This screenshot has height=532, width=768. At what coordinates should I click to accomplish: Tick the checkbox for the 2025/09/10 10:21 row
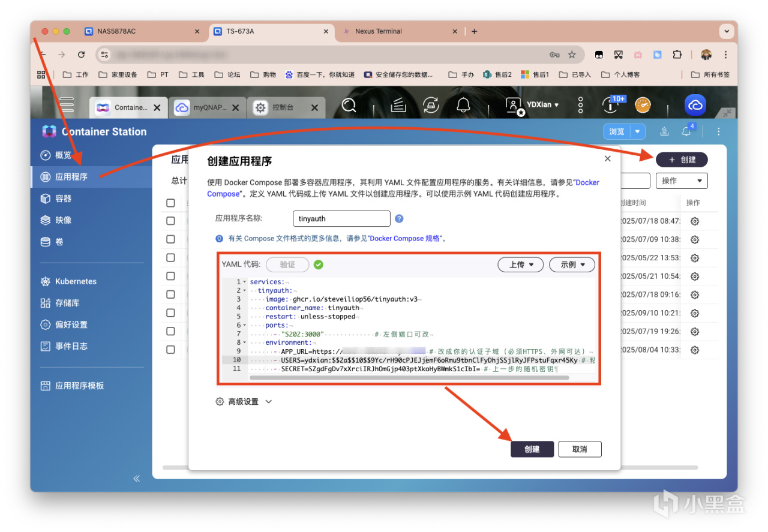point(170,313)
